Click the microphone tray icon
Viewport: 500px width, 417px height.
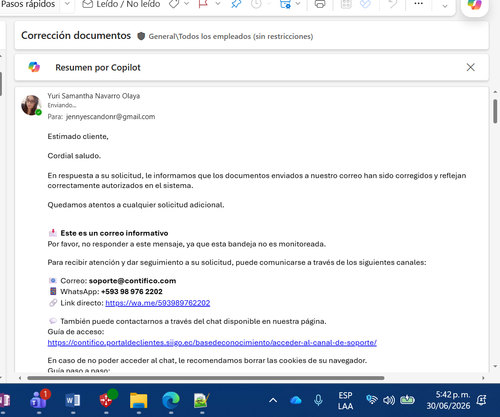[318, 400]
